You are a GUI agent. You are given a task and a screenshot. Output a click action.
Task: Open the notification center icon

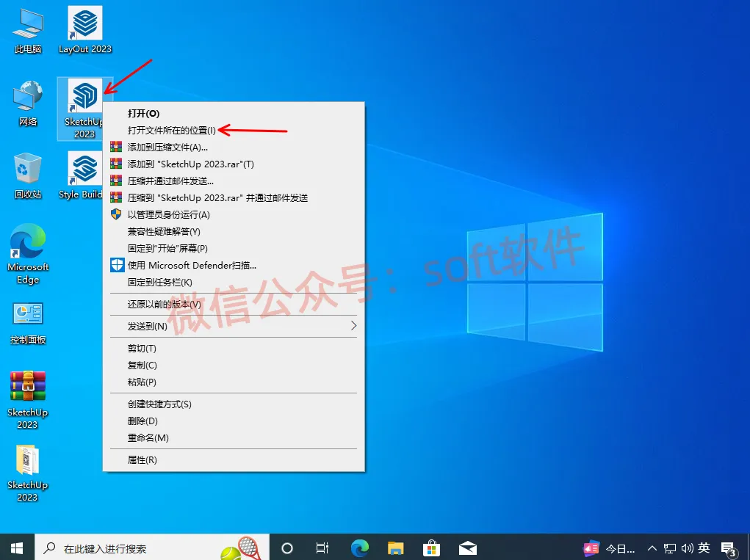coord(729,548)
